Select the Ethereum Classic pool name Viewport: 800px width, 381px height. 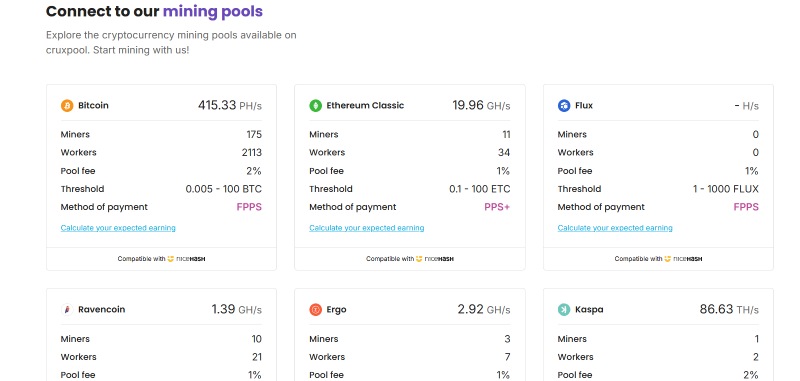365,106
